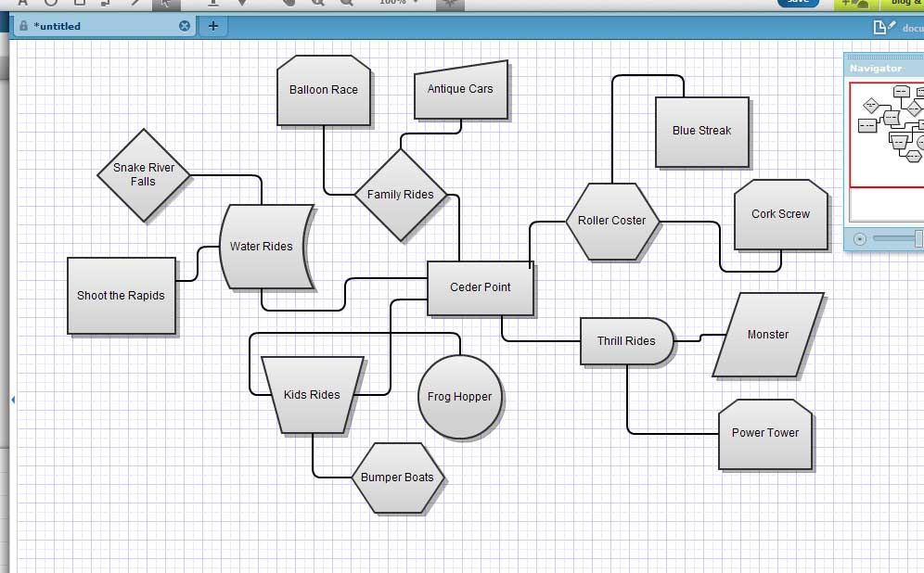Select the *untitled tab

(105, 26)
